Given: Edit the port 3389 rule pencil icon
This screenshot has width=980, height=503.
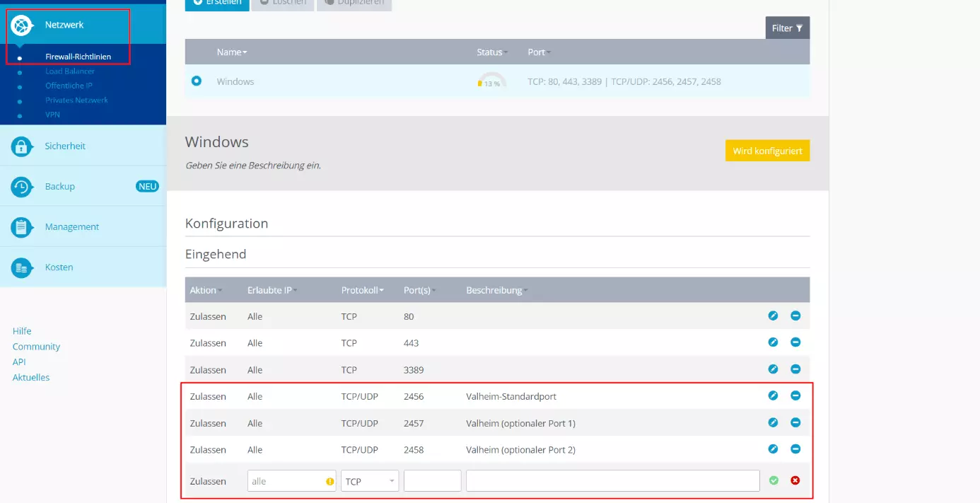Looking at the screenshot, I should click(x=773, y=369).
